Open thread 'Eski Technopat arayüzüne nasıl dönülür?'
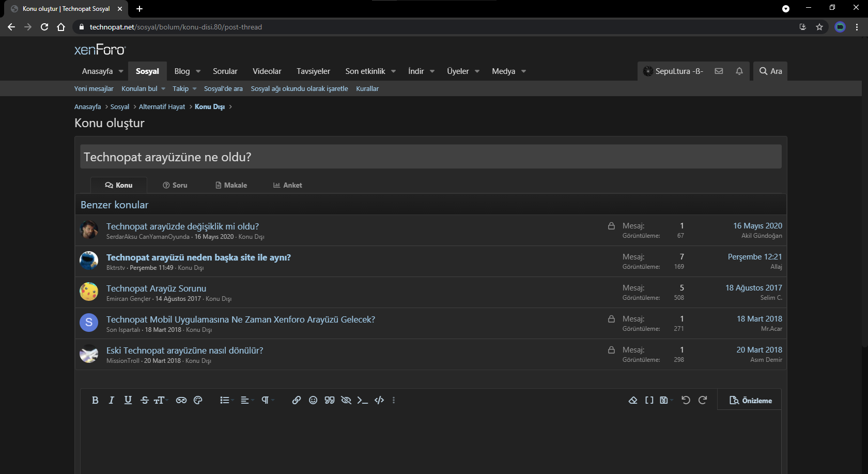868x474 pixels. pyautogui.click(x=184, y=350)
